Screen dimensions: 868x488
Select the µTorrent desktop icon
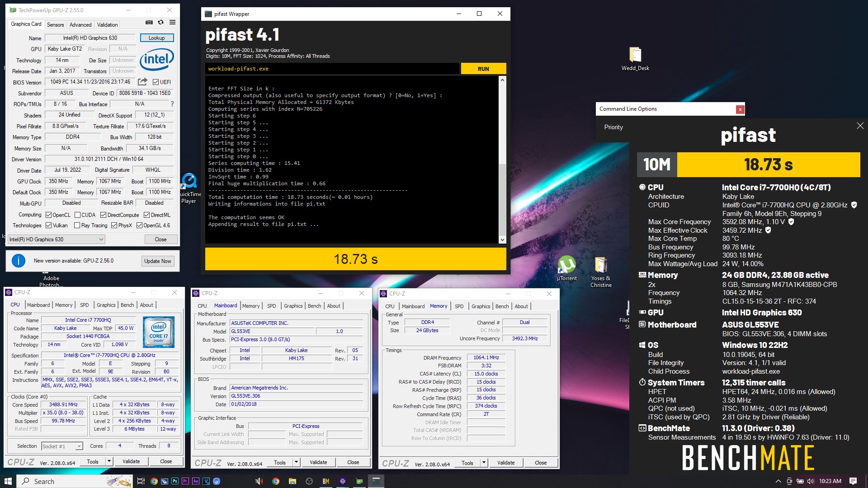(566, 268)
